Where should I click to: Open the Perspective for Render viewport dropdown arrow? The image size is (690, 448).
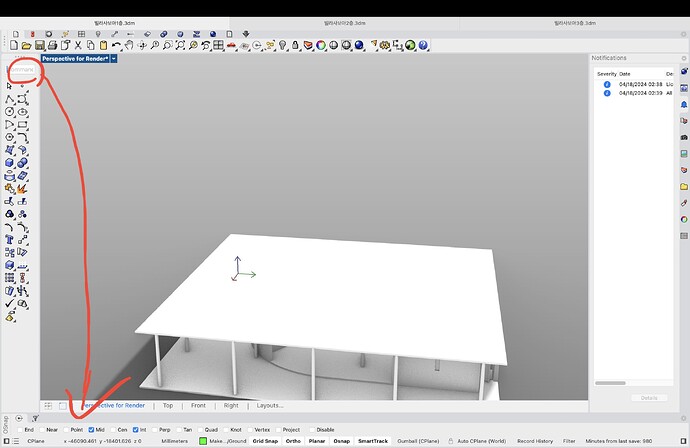coord(114,59)
